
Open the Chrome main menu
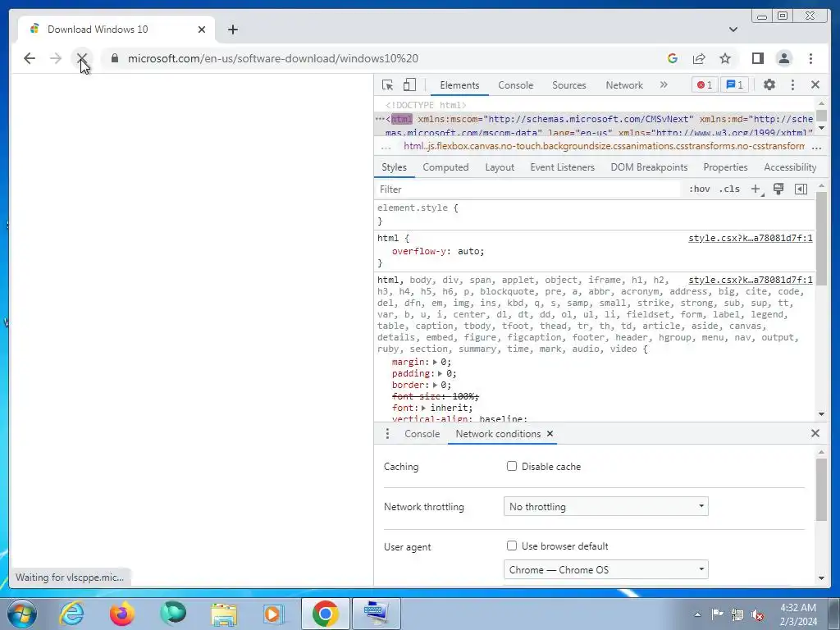811,58
